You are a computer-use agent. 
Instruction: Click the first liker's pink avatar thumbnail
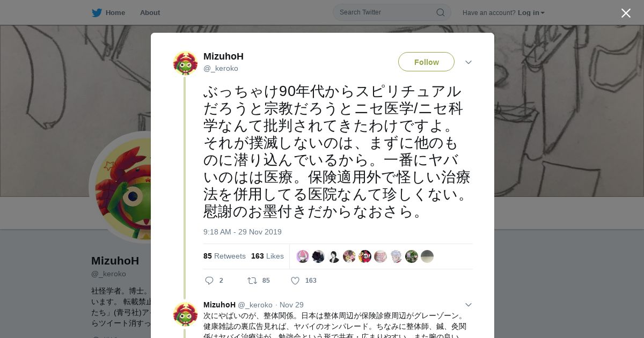(x=303, y=256)
